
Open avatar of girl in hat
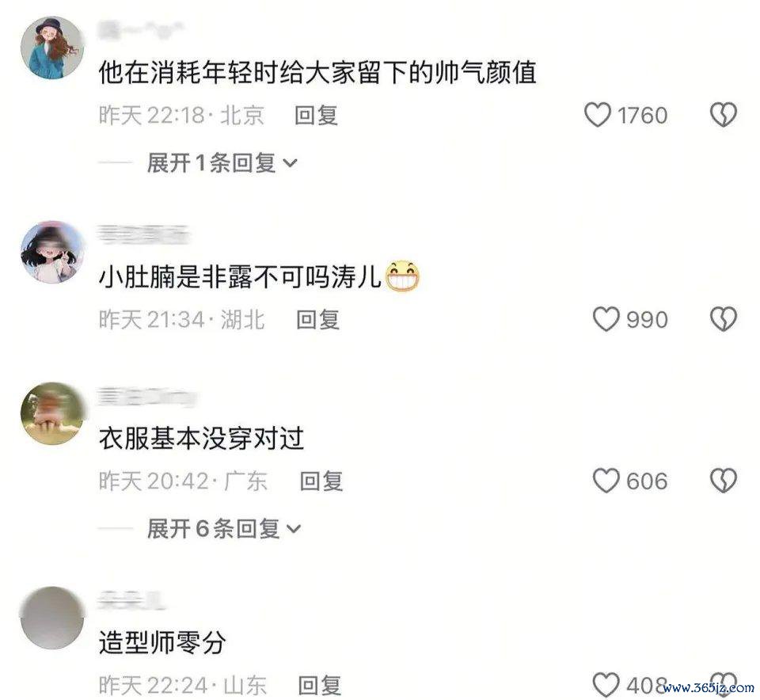[52, 47]
